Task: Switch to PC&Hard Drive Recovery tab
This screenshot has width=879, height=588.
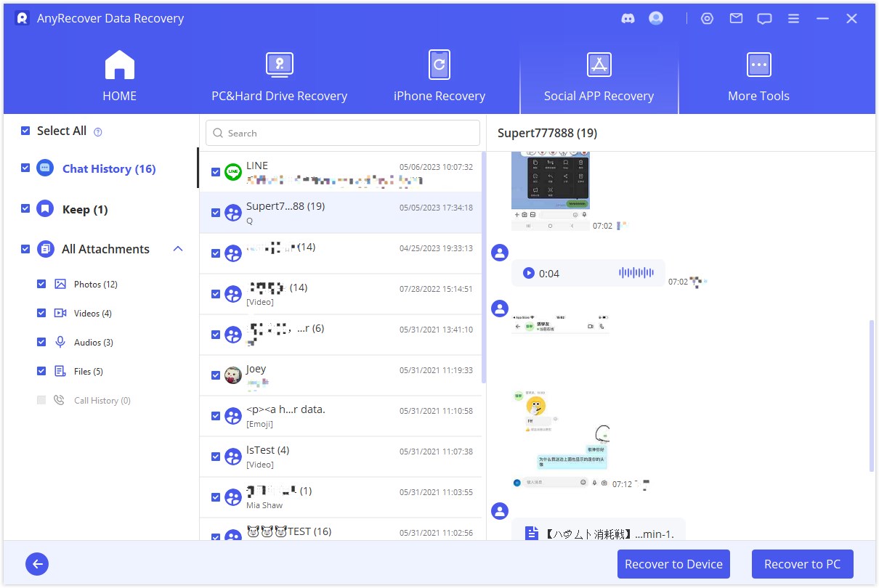Action: (279, 75)
